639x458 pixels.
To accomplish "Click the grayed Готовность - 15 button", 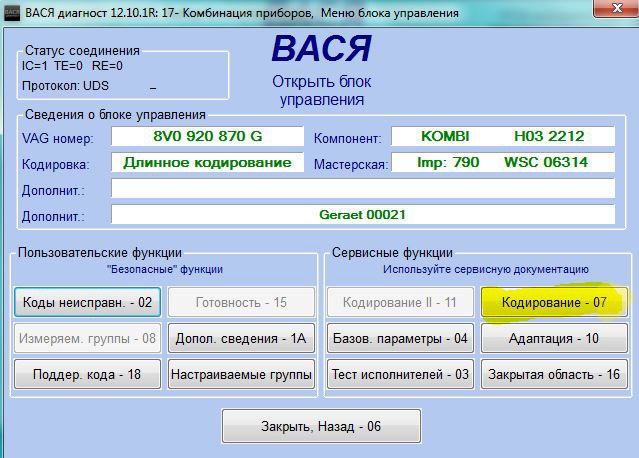I will click(241, 302).
